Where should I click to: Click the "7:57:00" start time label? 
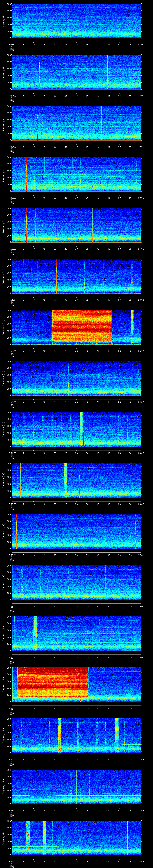(12, 606)
